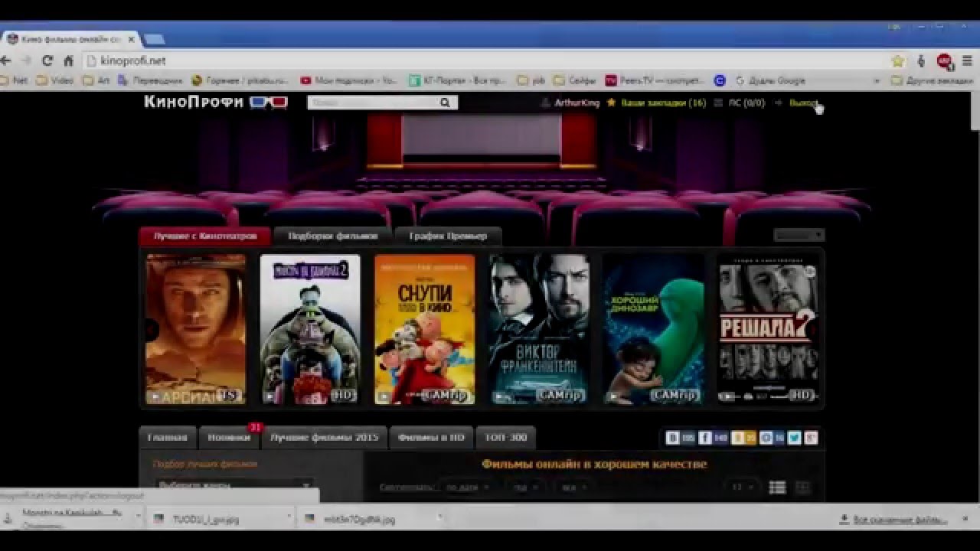
Task: Click the browser forward arrow
Action: point(26,60)
